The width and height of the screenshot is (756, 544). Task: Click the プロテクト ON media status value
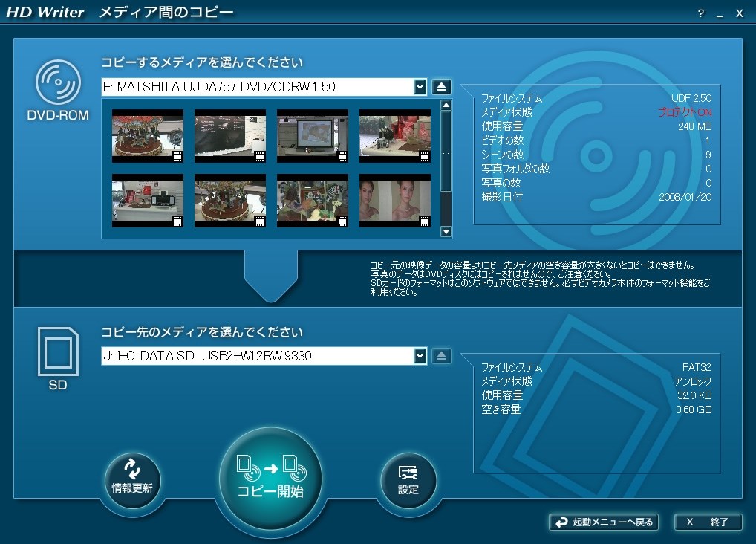[x=685, y=112]
